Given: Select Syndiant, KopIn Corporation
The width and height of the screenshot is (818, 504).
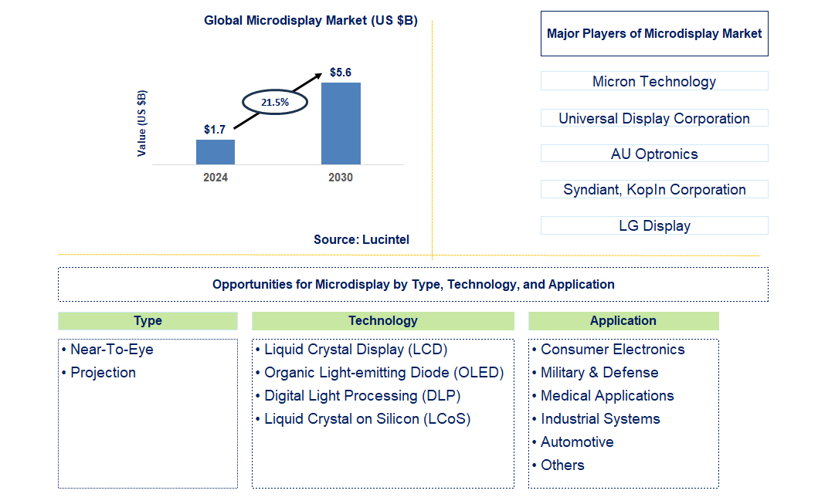Looking at the screenshot, I should pyautogui.click(x=654, y=189).
